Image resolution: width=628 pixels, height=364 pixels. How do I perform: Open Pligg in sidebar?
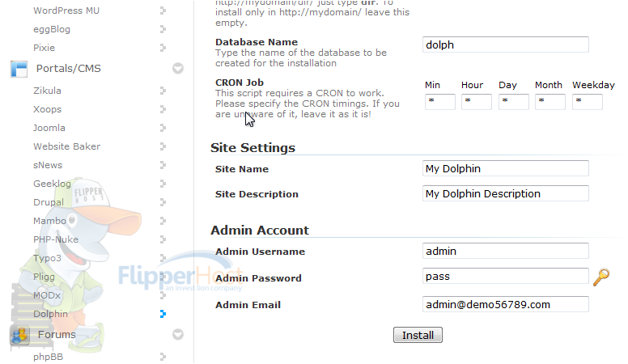point(44,277)
